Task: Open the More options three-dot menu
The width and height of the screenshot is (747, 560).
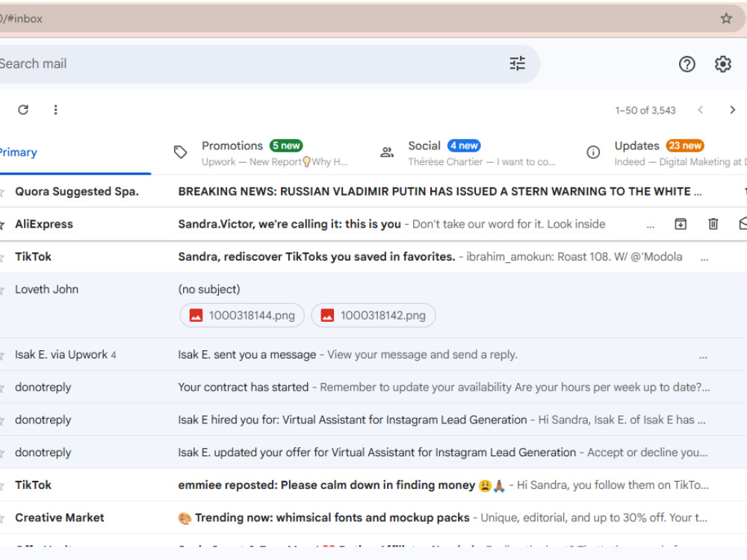Action: tap(56, 110)
